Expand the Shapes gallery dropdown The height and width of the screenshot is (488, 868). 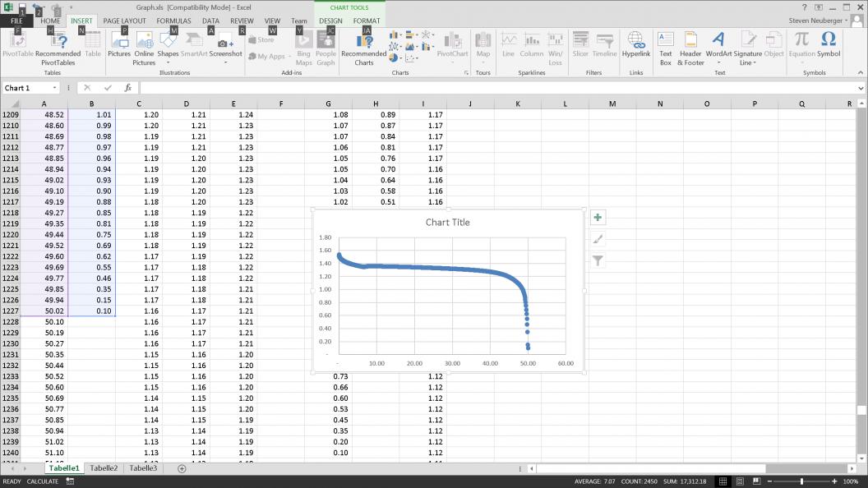(x=168, y=62)
